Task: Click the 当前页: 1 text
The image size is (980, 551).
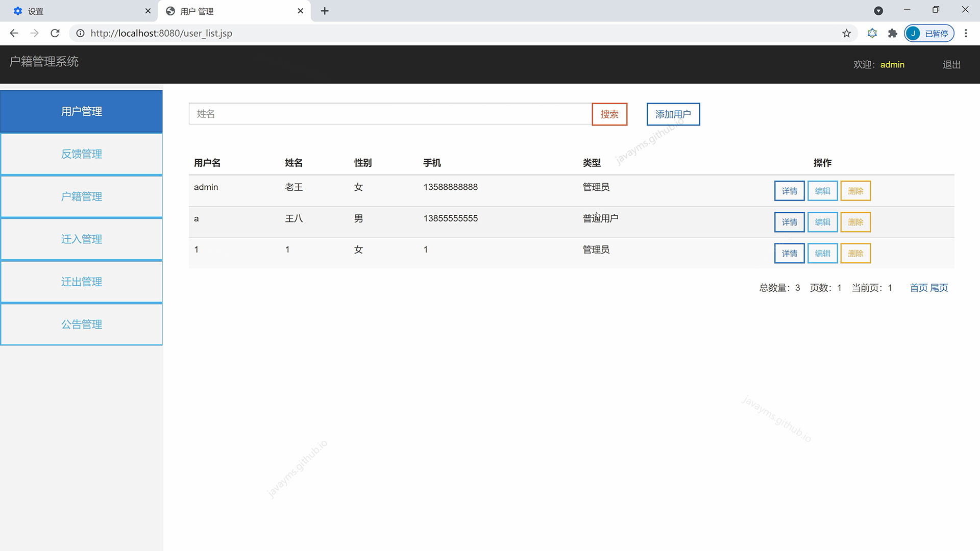Action: point(872,288)
